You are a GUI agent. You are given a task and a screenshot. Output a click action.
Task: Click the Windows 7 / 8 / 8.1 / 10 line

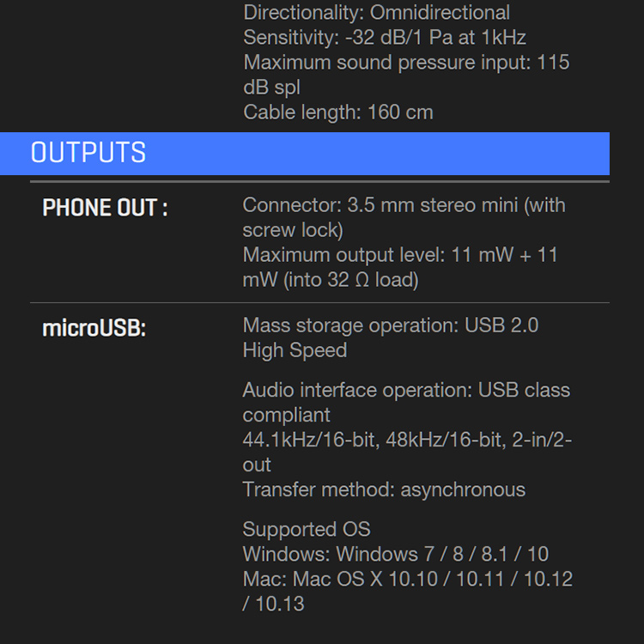coord(396,554)
